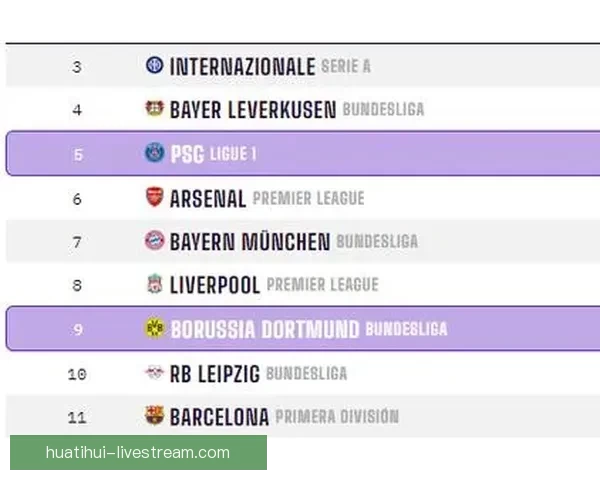The height and width of the screenshot is (480, 600).
Task: Click the huatihui-livestream.com green banner
Action: pos(138,452)
